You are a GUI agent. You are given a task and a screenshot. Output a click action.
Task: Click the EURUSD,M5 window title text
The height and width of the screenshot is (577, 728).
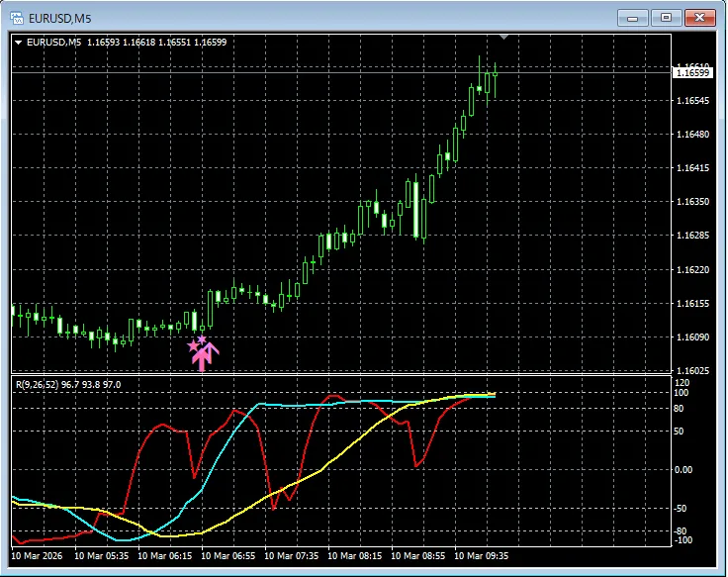[x=63, y=17]
